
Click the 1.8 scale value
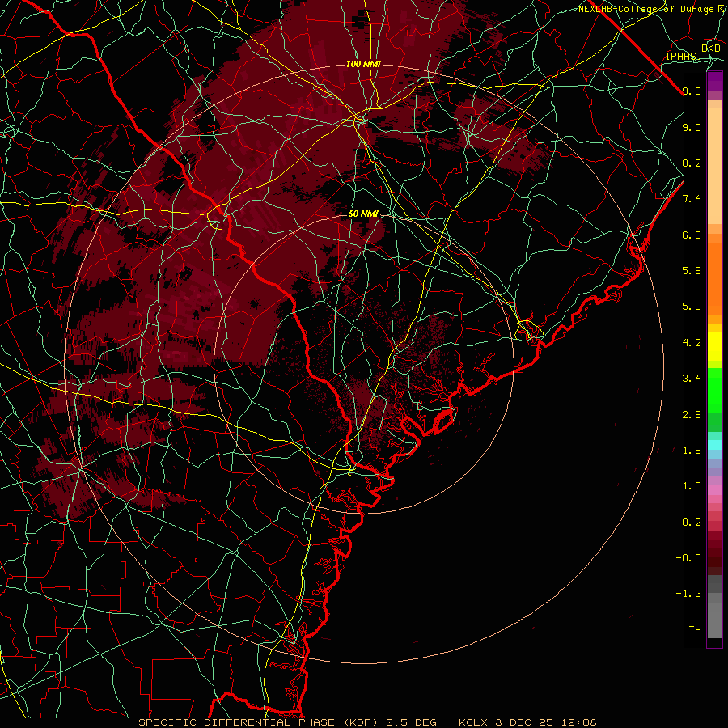(x=692, y=451)
